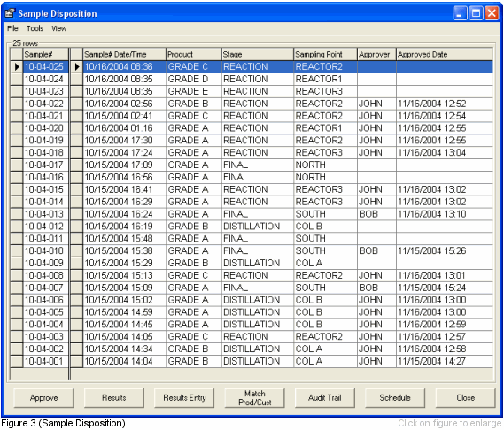Image resolution: width=504 pixels, height=430 pixels.
Task: Select sample 10-04-024
Action: (46, 79)
